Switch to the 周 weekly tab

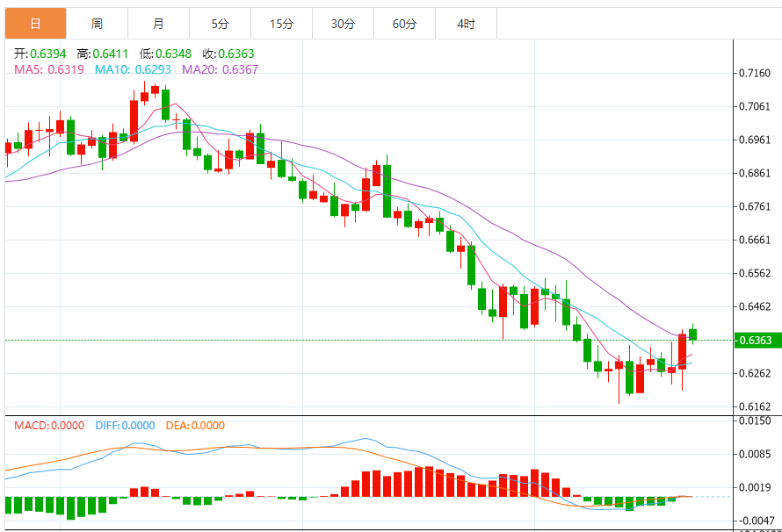97,24
